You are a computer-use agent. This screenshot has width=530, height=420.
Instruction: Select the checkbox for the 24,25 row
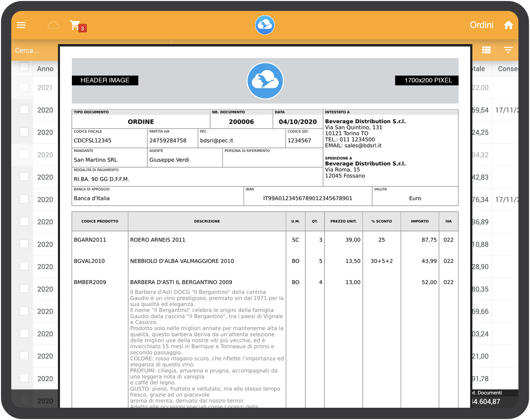pos(24,132)
